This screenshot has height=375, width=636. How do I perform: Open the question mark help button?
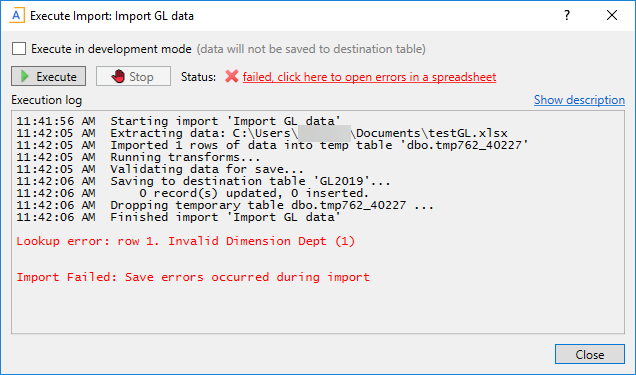tap(567, 15)
